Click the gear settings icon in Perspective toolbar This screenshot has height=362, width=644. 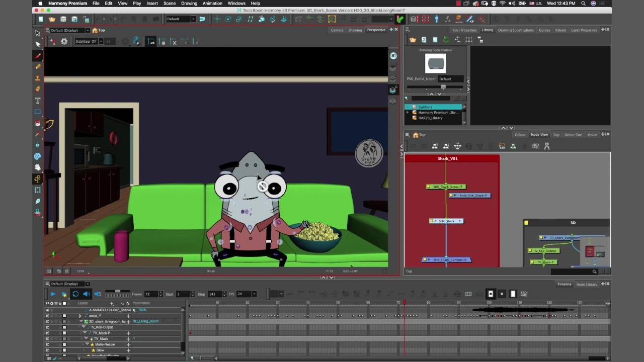64,41
